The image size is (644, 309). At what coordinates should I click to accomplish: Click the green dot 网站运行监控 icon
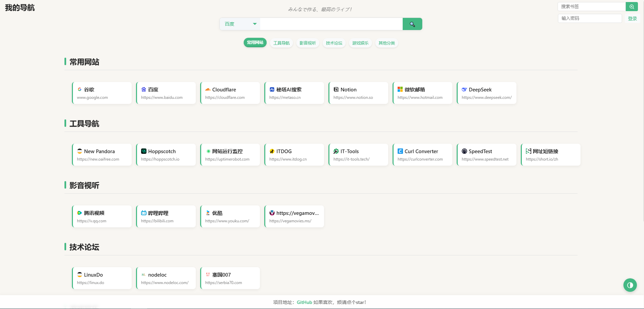208,151
